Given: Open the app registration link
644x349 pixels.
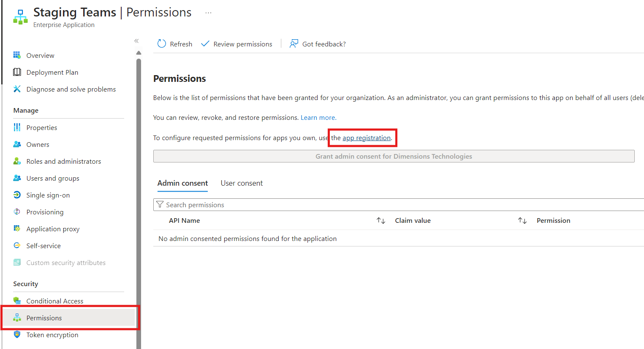Looking at the screenshot, I should [x=367, y=138].
